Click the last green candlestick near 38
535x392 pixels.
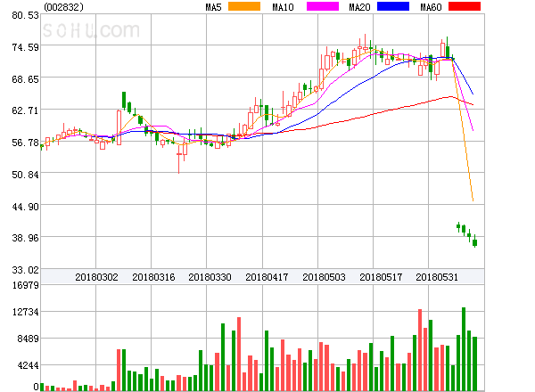click(x=474, y=242)
